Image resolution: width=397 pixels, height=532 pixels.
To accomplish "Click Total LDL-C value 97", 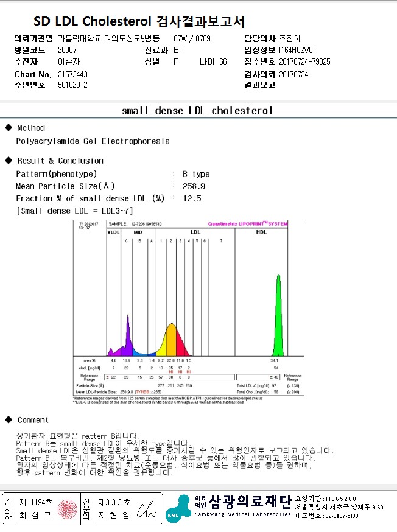I will pos(274,386).
